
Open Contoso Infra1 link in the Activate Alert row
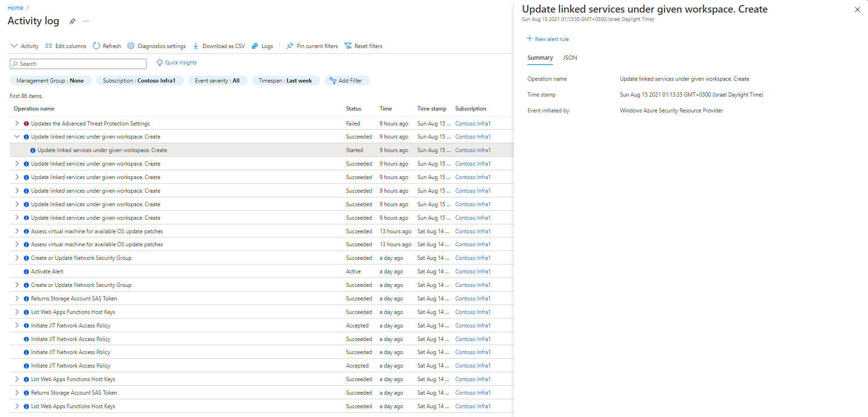[473, 271]
